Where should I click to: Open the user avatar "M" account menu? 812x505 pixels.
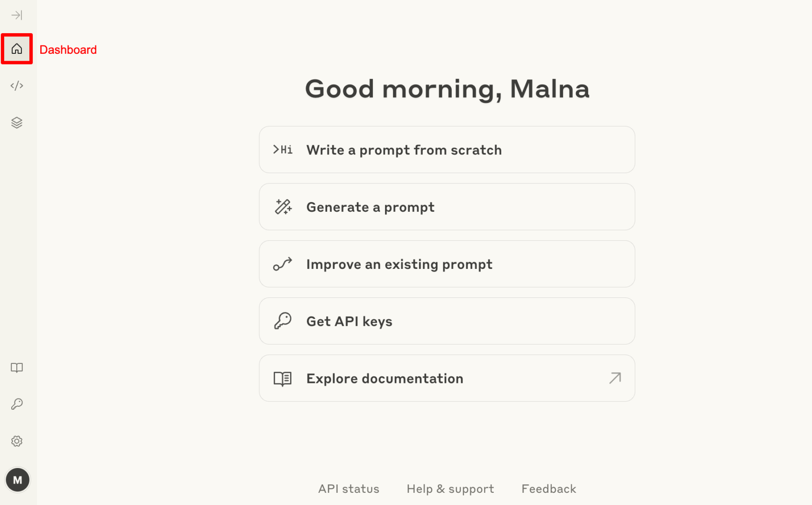click(18, 480)
